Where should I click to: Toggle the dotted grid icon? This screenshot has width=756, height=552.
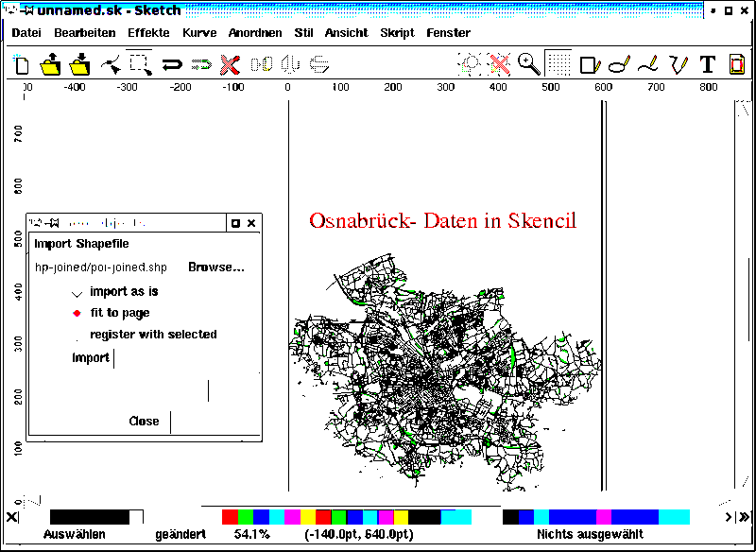(x=558, y=64)
